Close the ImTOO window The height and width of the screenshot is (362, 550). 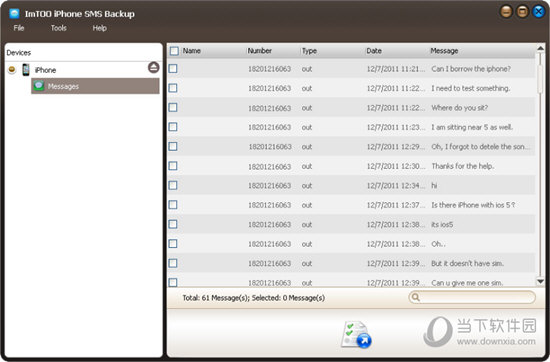(x=538, y=12)
